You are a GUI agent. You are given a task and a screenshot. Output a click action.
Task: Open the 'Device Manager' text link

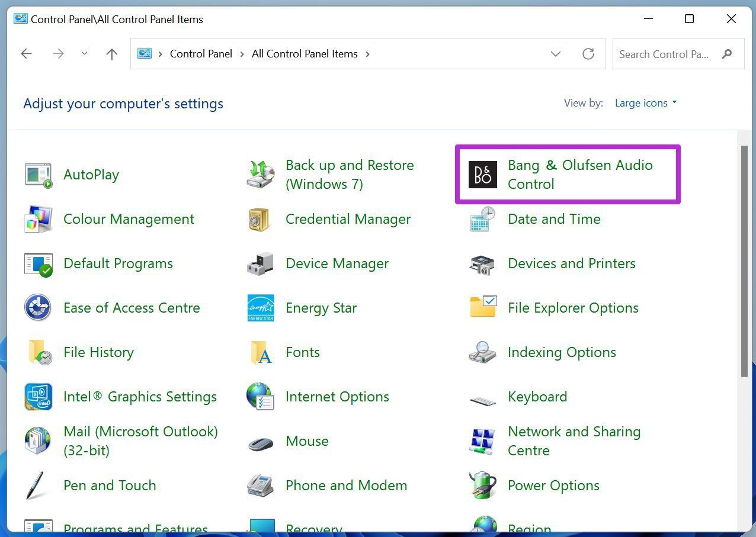337,263
